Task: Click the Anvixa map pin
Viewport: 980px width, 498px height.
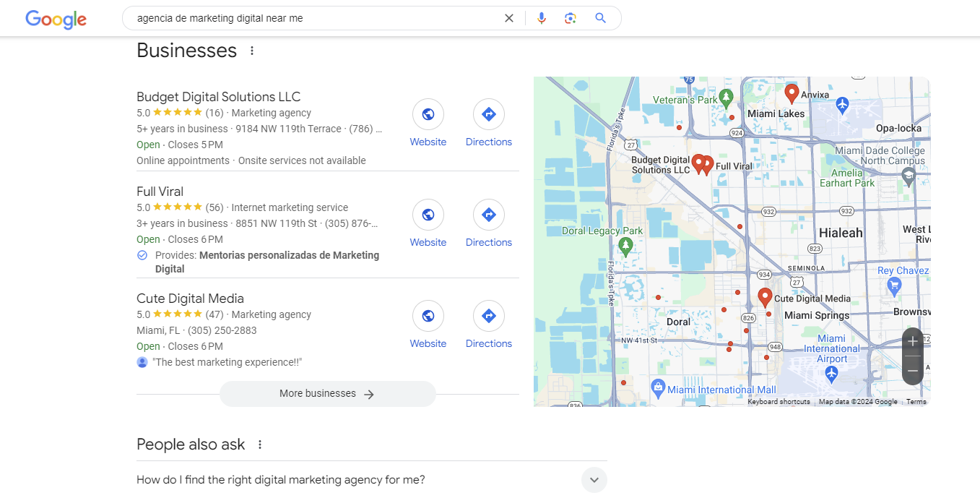Action: point(792,93)
